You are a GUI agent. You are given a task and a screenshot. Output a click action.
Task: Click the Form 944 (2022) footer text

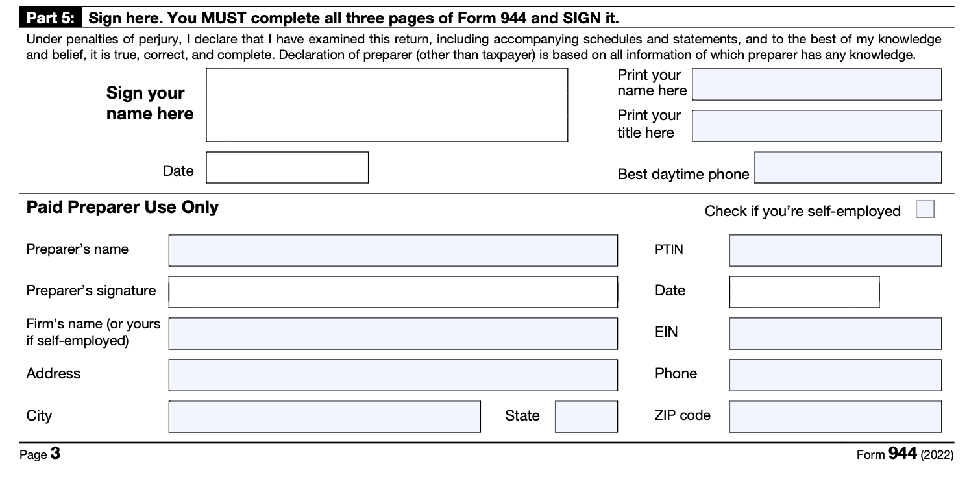point(905,454)
